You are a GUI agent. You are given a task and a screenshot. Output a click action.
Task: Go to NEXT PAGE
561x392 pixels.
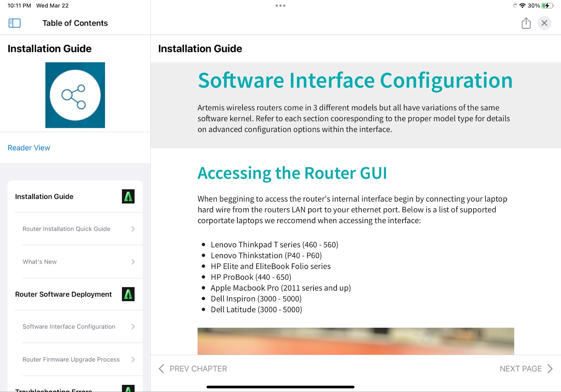coord(521,369)
